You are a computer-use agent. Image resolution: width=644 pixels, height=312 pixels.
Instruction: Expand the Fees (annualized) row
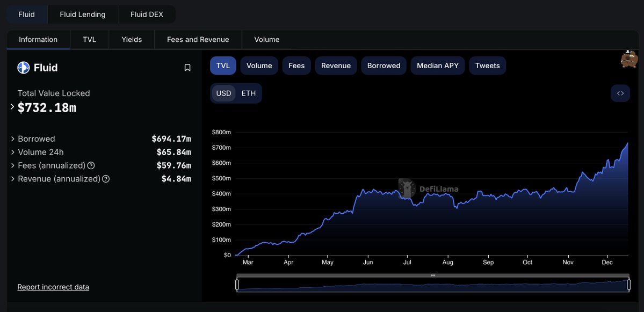click(x=13, y=165)
